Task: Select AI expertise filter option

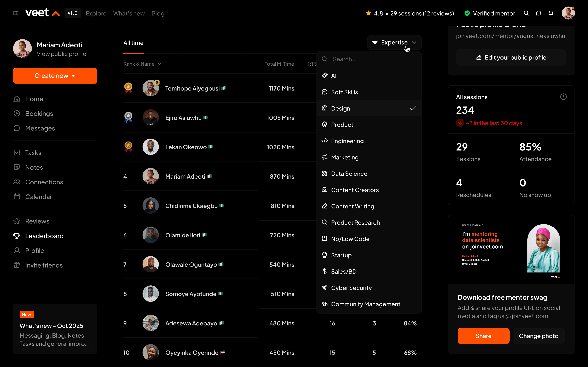Action: [x=334, y=76]
